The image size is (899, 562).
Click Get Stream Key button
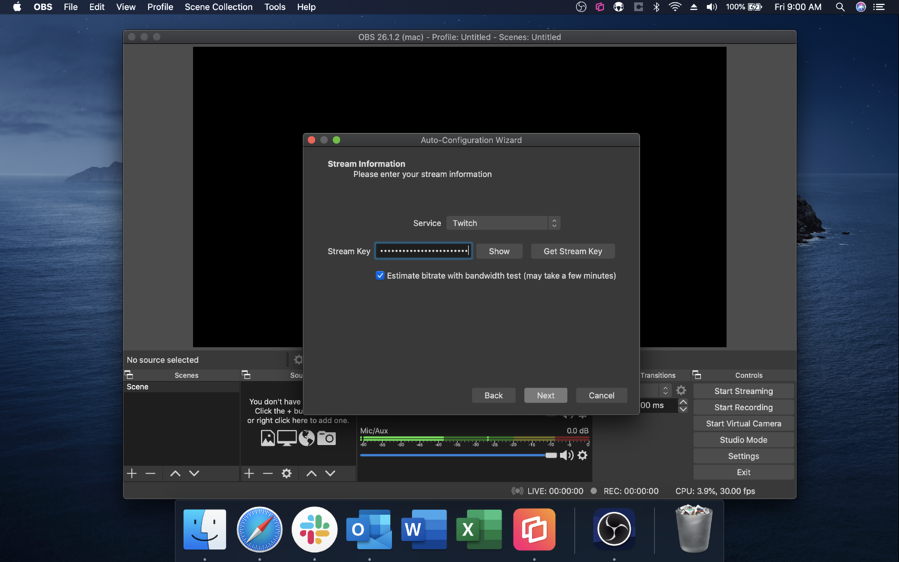point(573,251)
